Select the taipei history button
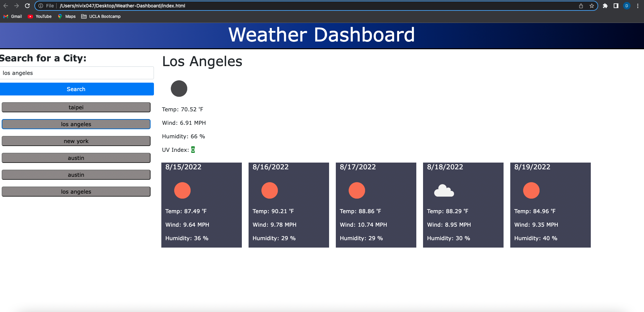This screenshot has width=644, height=312. pos(76,107)
